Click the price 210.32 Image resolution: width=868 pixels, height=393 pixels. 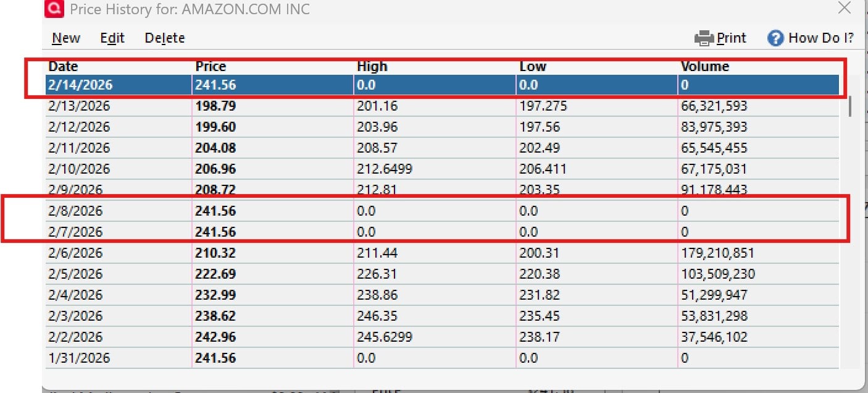(215, 253)
